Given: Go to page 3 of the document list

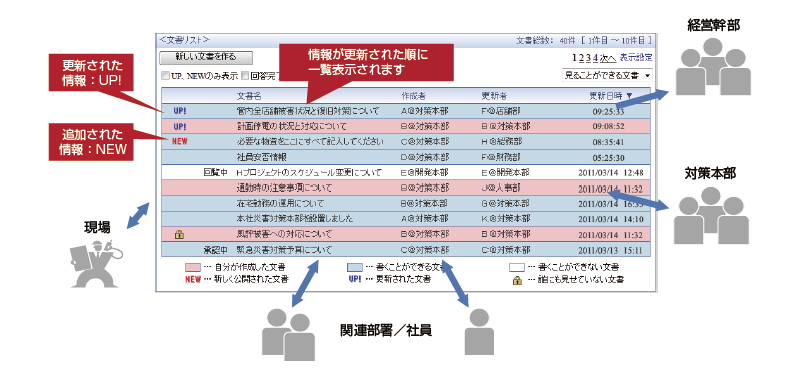Looking at the screenshot, I should [x=588, y=58].
